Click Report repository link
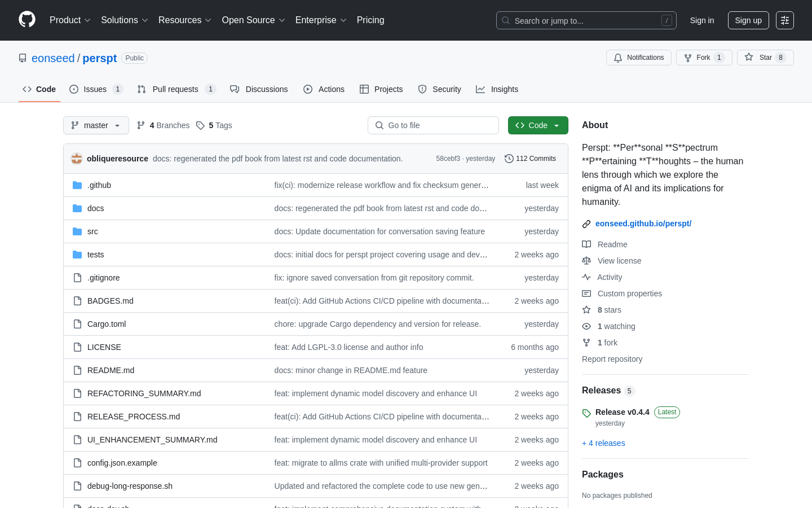 point(612,359)
